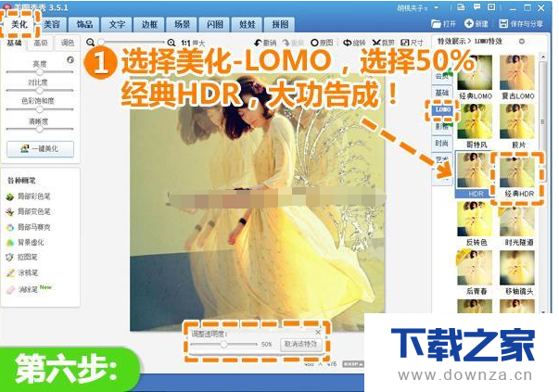
Task: Click the 原图 original image icon
Action: (x=314, y=43)
